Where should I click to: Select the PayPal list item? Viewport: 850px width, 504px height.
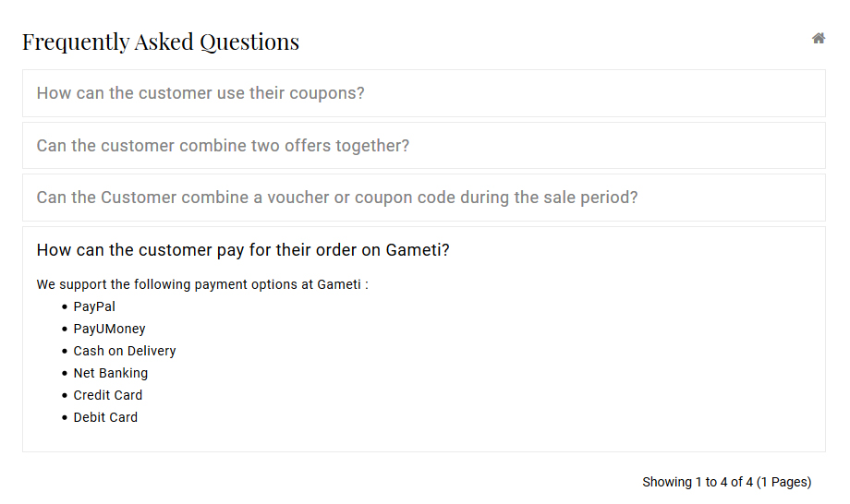(x=94, y=307)
